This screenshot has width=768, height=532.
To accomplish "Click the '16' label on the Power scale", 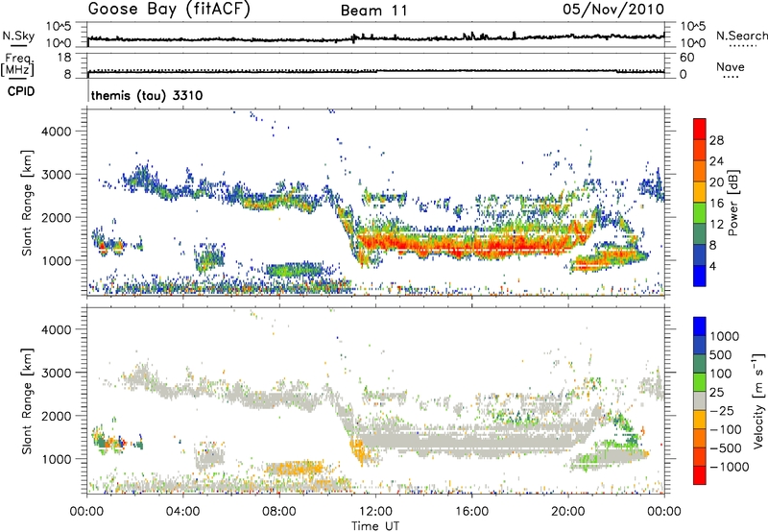I will tap(716, 204).
